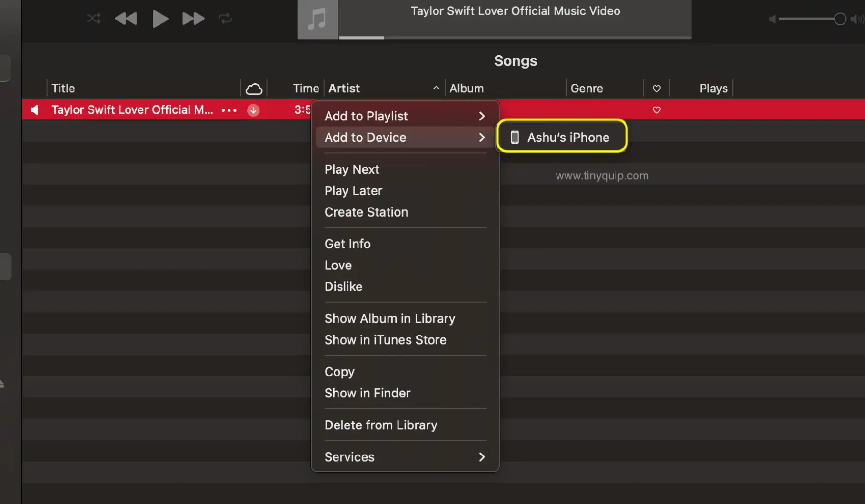This screenshot has width=865, height=504.
Task: Click the heart column header
Action: click(656, 88)
